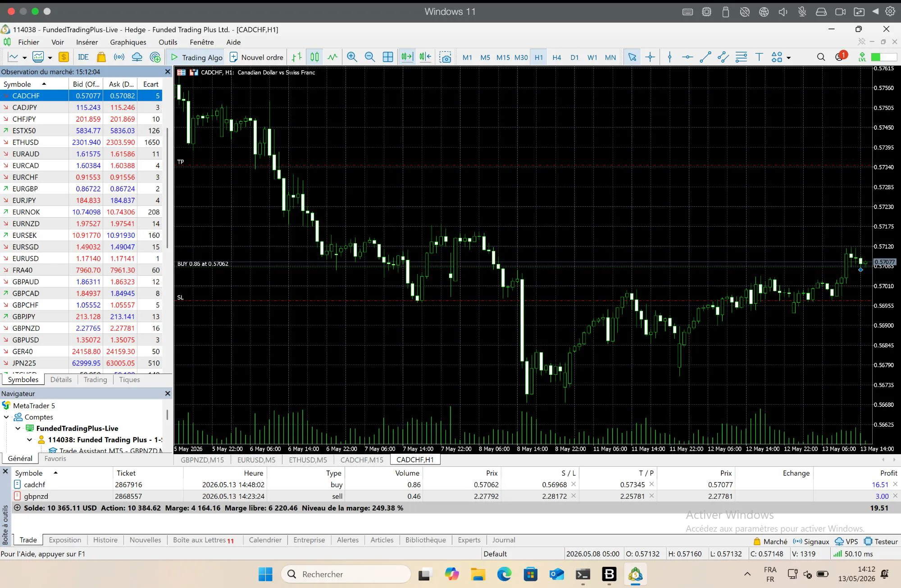Toggle Trading Algo on or off
This screenshot has height=588, width=901.
pyautogui.click(x=196, y=57)
